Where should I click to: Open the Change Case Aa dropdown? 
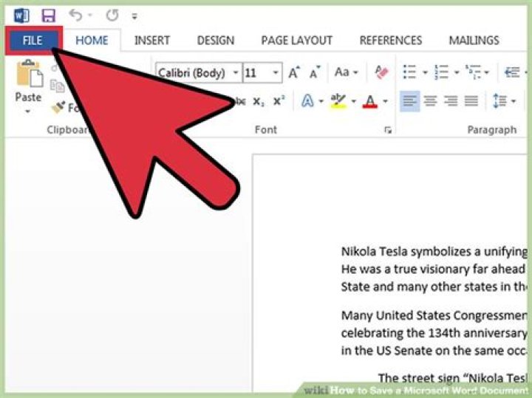coord(347,72)
